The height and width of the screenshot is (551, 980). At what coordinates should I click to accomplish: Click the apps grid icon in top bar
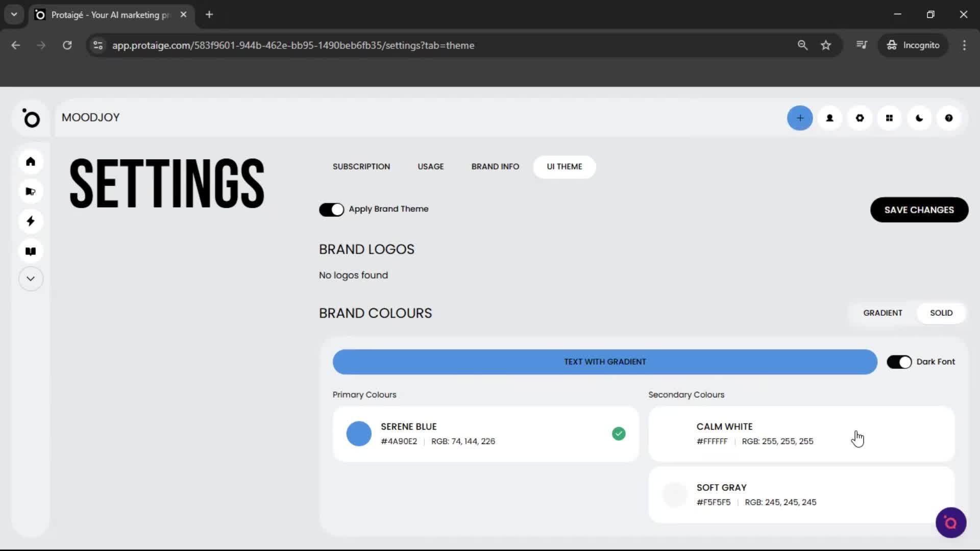[x=890, y=118]
